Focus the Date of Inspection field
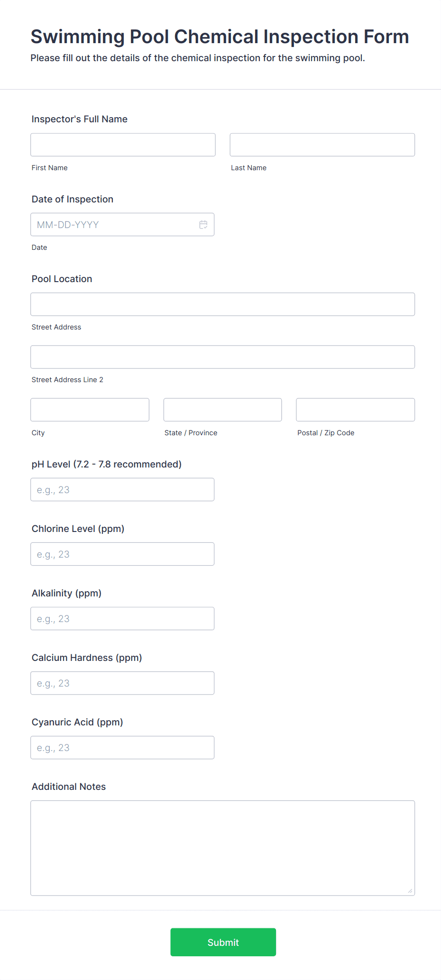Viewport: 441px width, 980px height. 114,225
